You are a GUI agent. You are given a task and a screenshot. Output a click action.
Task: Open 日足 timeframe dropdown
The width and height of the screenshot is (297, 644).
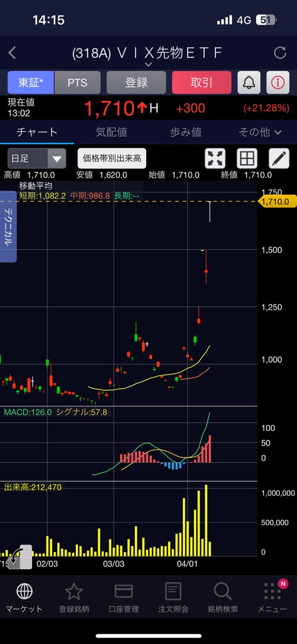[x=37, y=158]
